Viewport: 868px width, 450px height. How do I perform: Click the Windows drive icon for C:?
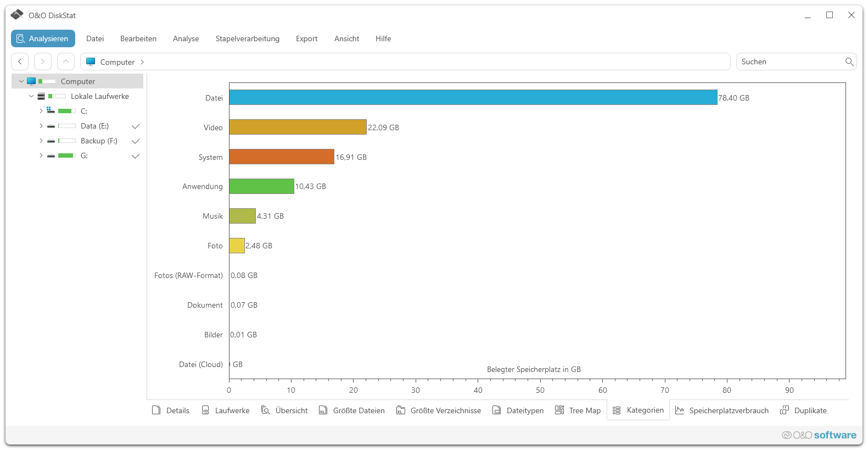click(x=51, y=110)
